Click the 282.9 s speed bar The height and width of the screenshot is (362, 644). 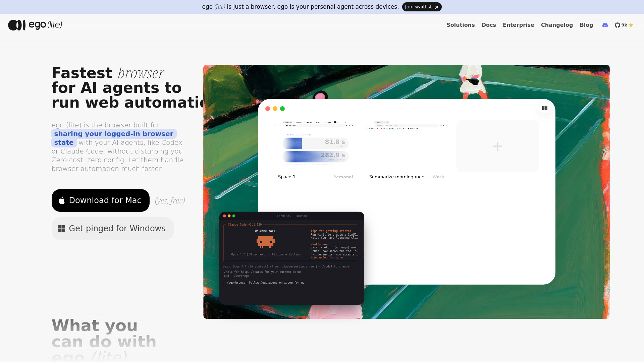[315, 156]
